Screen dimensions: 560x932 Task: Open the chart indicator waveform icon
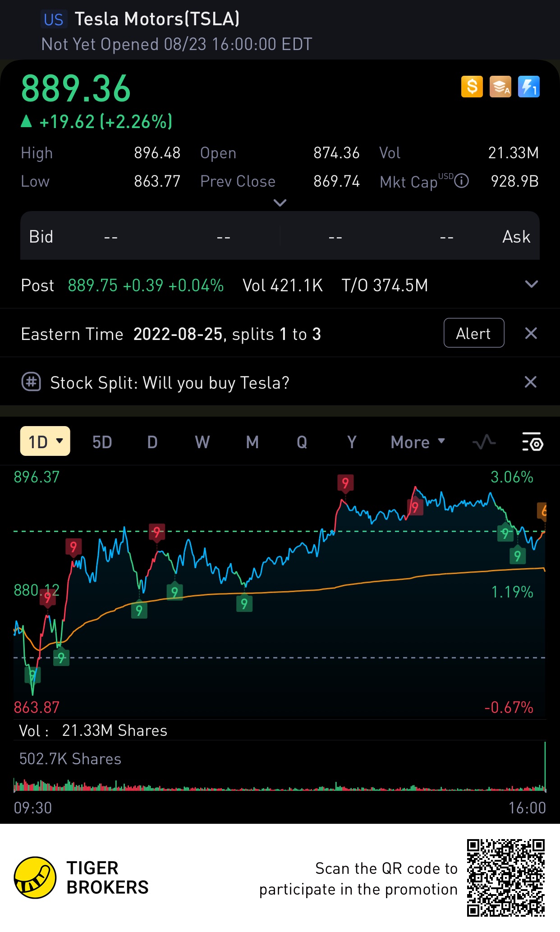pyautogui.click(x=484, y=442)
